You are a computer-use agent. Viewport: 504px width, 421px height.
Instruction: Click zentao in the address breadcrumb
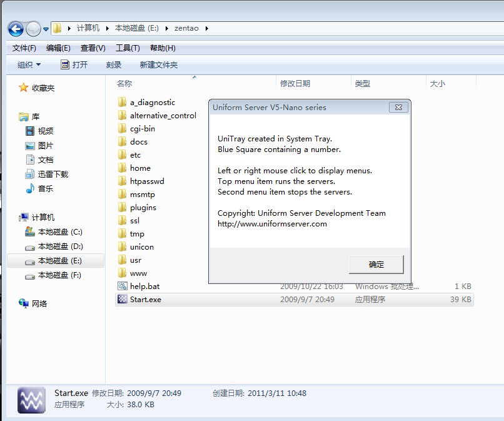186,28
